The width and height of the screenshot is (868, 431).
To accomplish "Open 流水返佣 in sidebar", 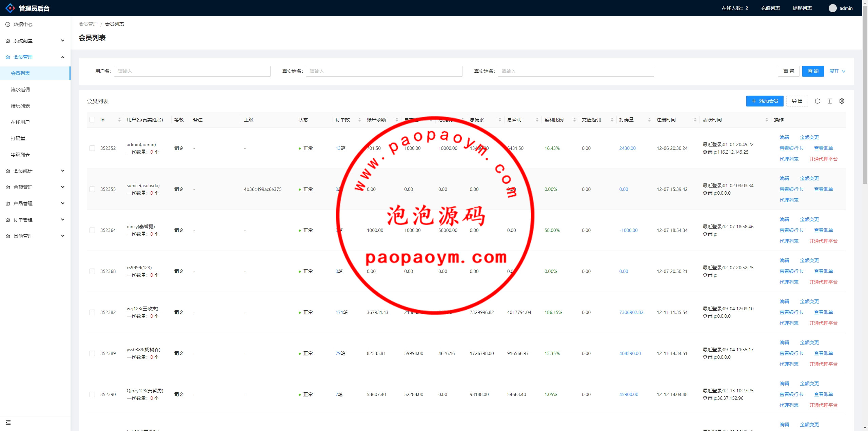I will [x=35, y=90].
